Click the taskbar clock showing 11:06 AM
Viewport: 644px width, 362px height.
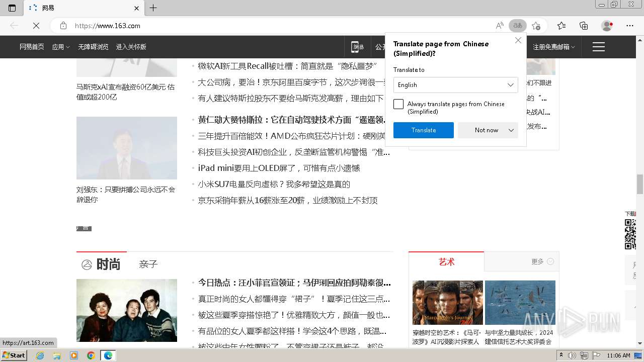click(618, 355)
